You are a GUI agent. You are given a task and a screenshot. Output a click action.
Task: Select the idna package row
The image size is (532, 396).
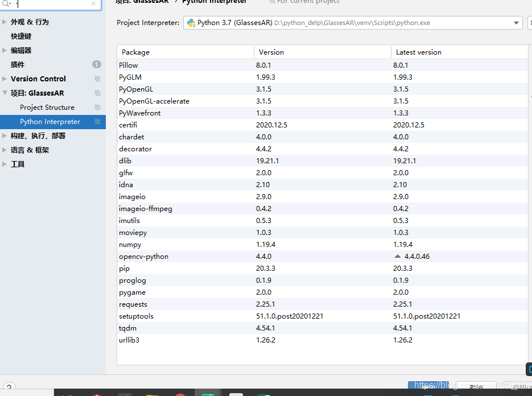323,184
